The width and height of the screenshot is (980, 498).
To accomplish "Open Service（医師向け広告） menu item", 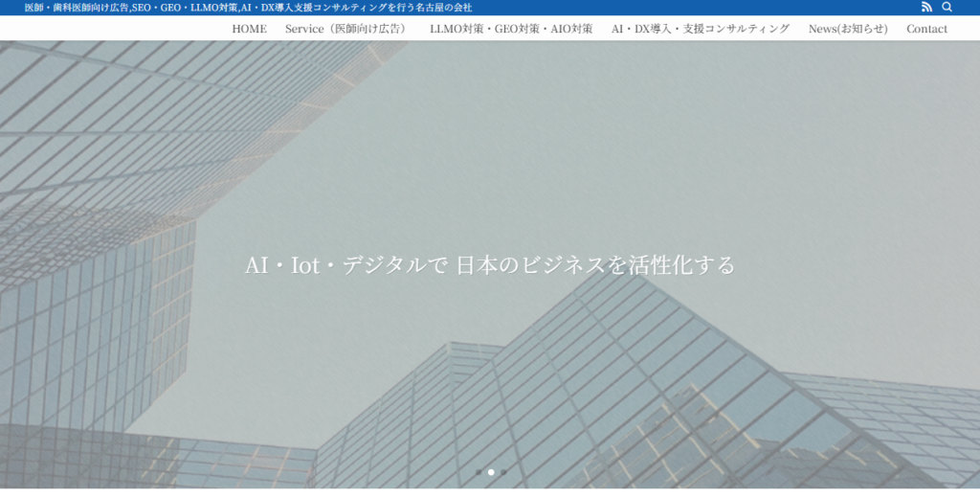I will point(348,29).
